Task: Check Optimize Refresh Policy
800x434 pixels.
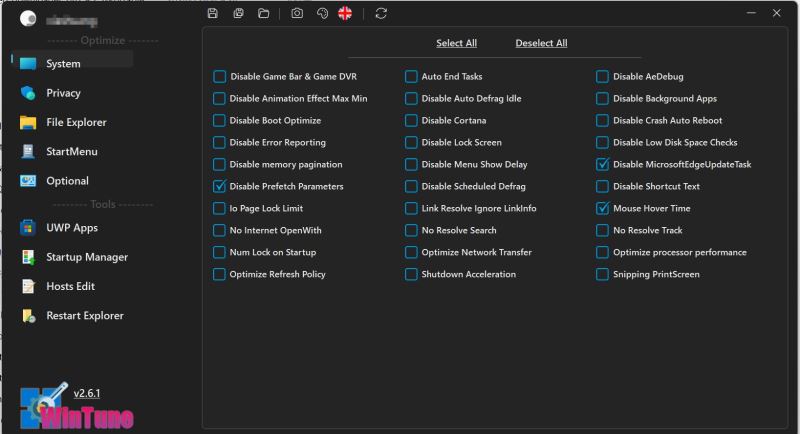Action: pyautogui.click(x=219, y=274)
